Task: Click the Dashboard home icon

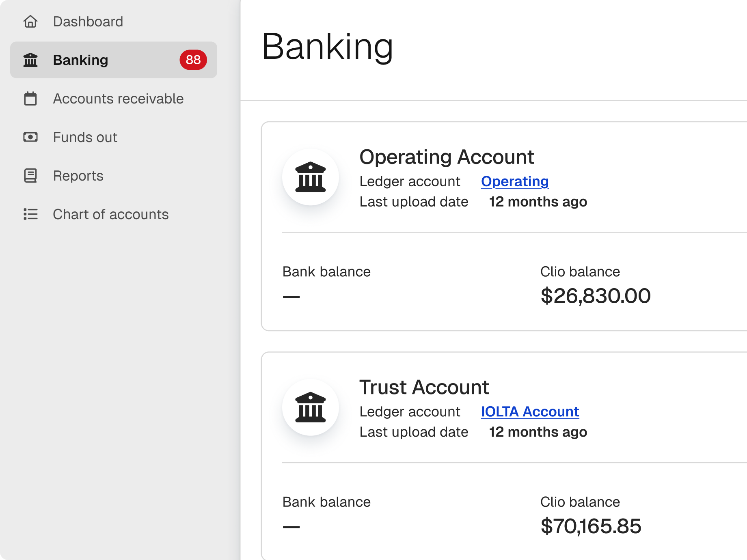Action: click(30, 22)
